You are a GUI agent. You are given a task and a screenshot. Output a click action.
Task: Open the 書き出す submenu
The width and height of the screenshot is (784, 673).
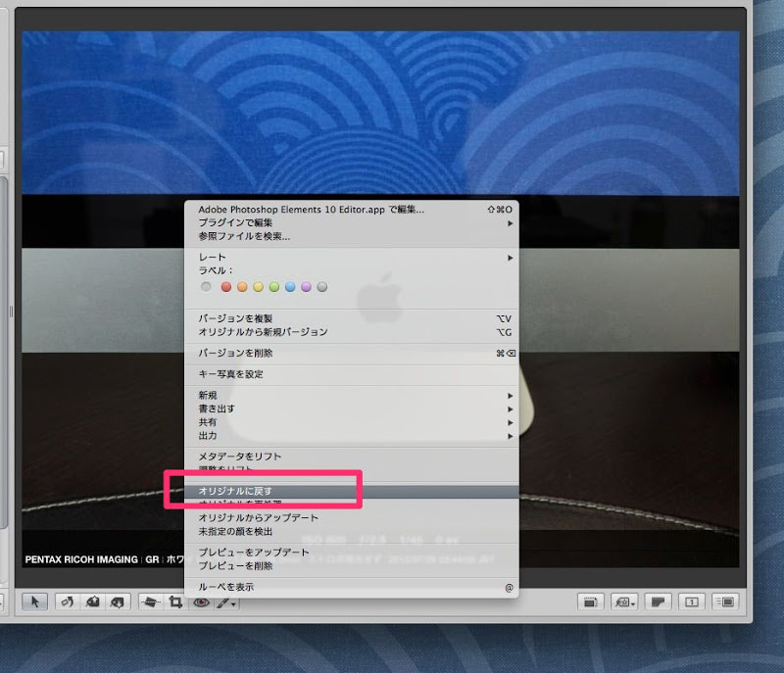352,409
